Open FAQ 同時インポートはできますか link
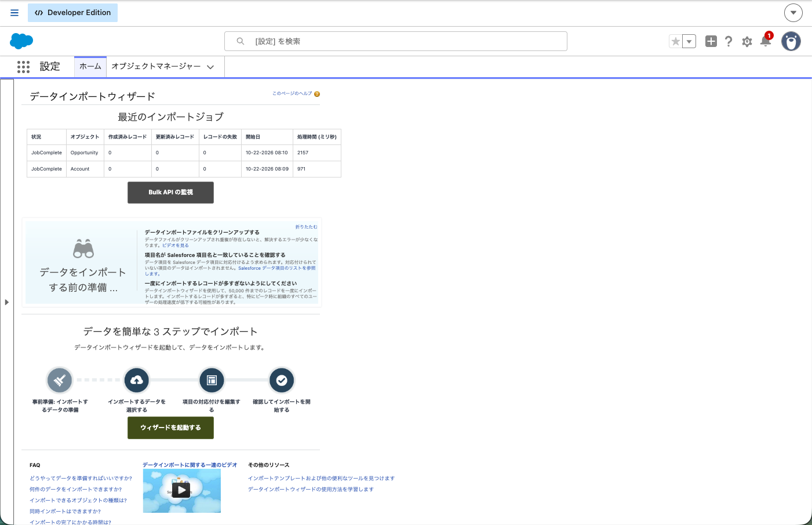Viewport: 812px width, 525px height. 65,512
